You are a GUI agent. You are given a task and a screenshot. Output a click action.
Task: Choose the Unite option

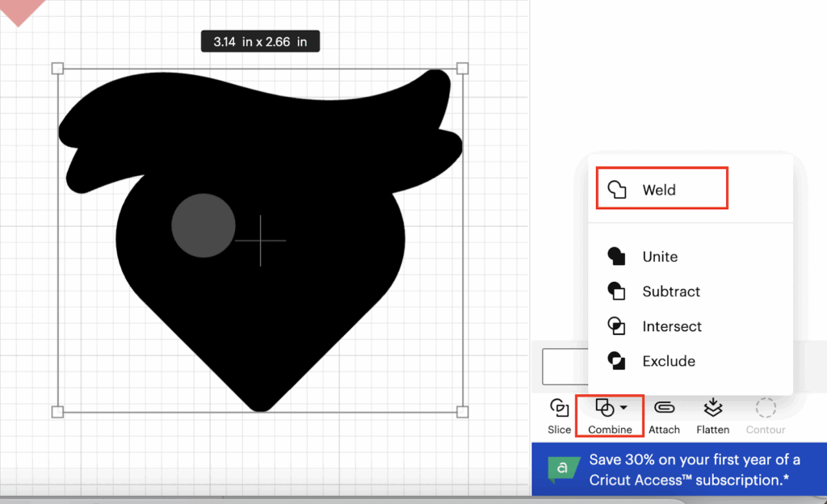(660, 257)
